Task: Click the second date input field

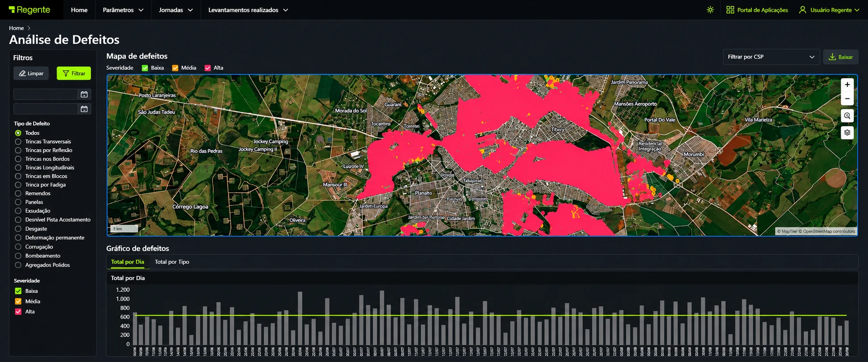Action: pyautogui.click(x=46, y=109)
